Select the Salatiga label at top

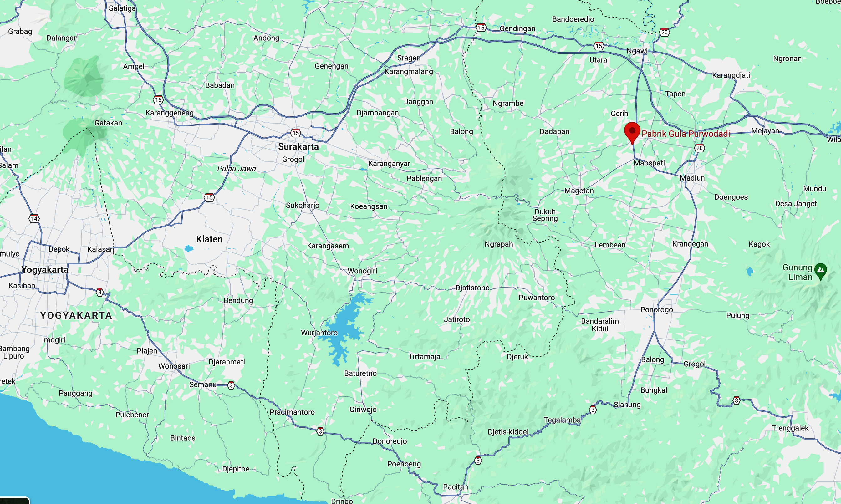click(x=122, y=8)
